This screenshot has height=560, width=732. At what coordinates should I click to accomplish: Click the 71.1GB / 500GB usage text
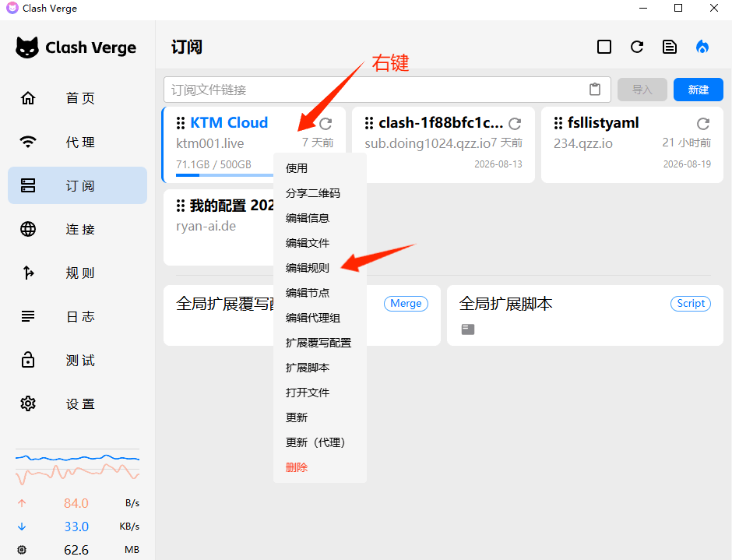[213, 164]
